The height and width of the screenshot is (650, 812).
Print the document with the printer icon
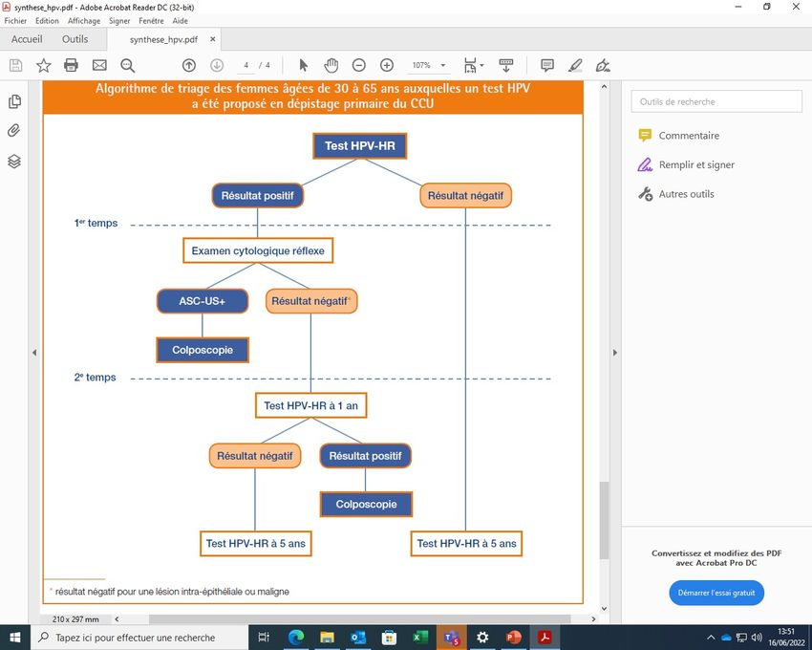pos(71,65)
